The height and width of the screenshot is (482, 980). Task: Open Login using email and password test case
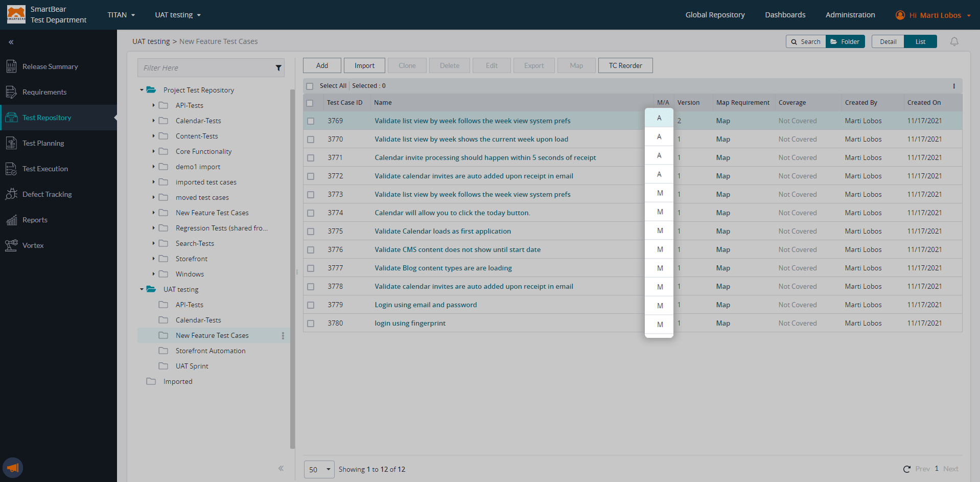(426, 305)
